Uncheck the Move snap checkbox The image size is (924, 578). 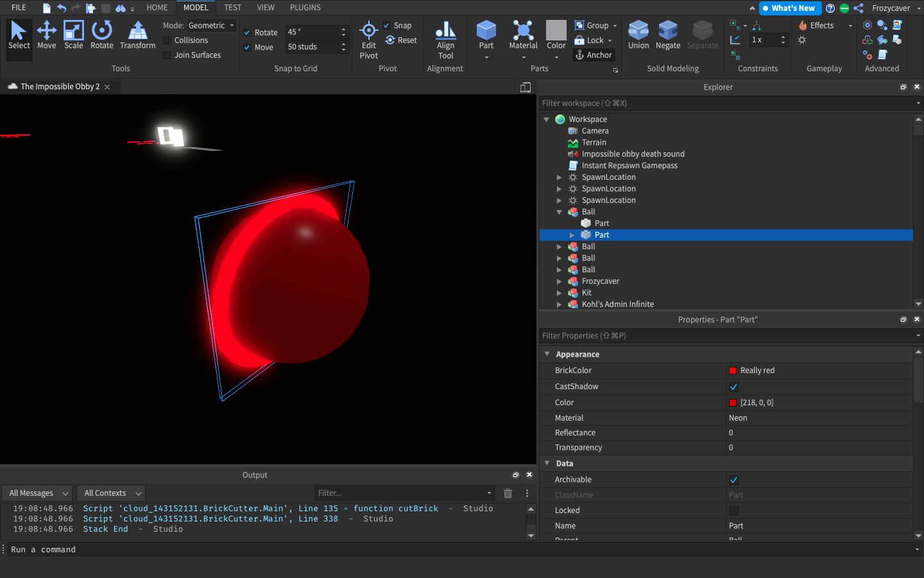[x=247, y=48]
